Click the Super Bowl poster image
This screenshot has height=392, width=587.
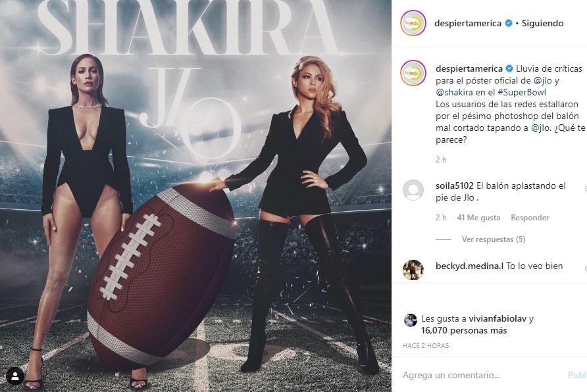point(195,196)
